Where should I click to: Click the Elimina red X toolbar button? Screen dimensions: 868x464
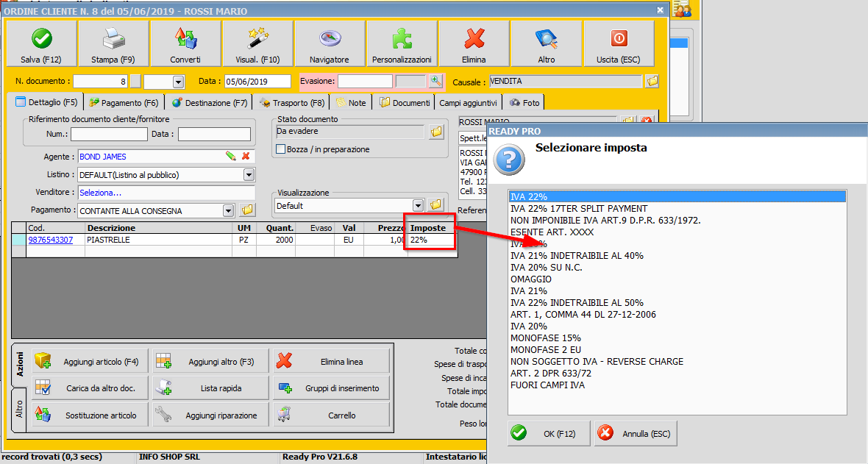pyautogui.click(x=474, y=44)
